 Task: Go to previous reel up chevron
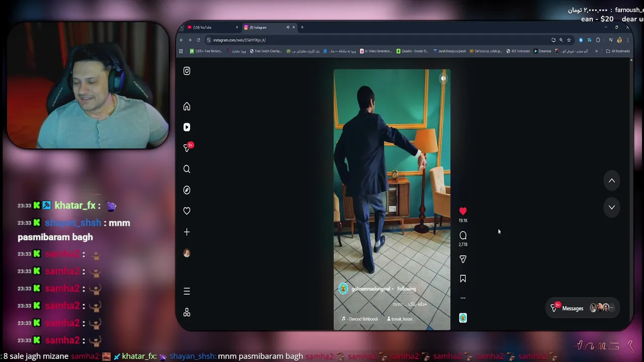pyautogui.click(x=612, y=180)
